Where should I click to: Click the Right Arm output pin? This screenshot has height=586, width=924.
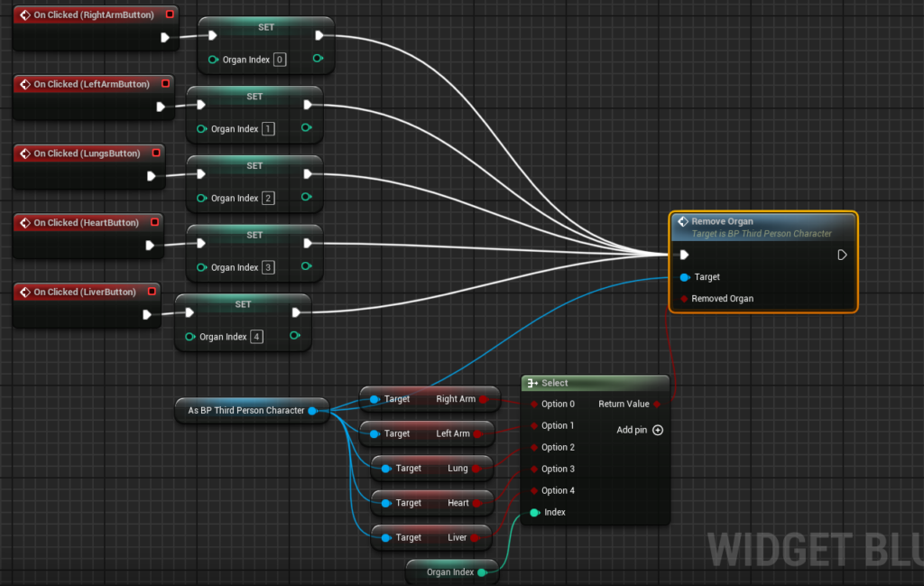click(484, 399)
